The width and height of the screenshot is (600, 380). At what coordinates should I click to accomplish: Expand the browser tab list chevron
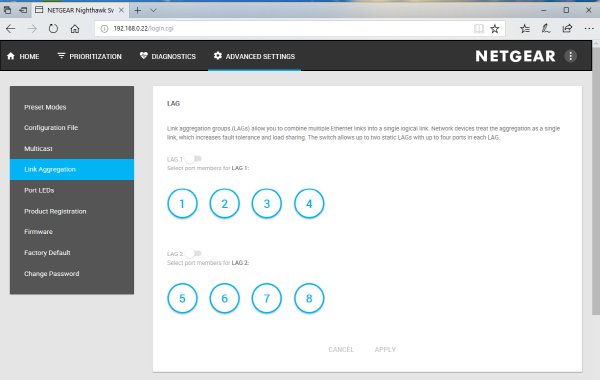(x=153, y=10)
